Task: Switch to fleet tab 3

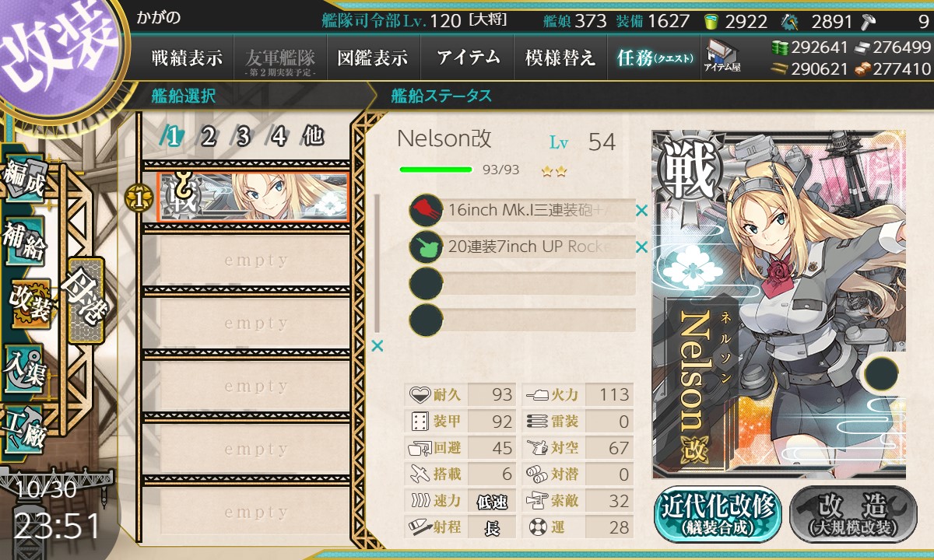Action: coord(242,137)
